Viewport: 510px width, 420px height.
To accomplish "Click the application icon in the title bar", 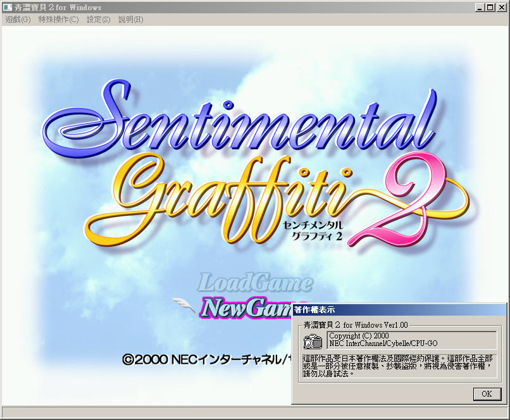I will pos(7,7).
